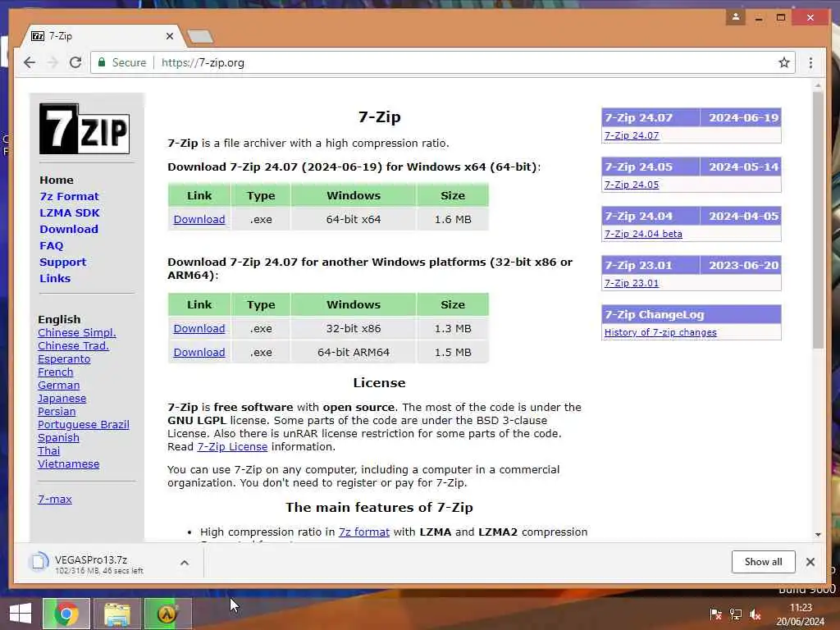Open the FAQ sidebar link
The image size is (840, 630).
coord(52,245)
